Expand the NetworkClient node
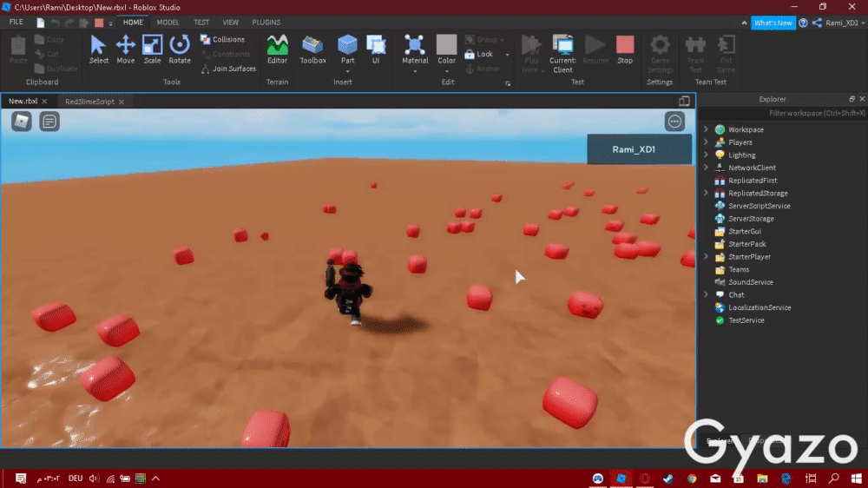The height and width of the screenshot is (488, 868). (706, 168)
